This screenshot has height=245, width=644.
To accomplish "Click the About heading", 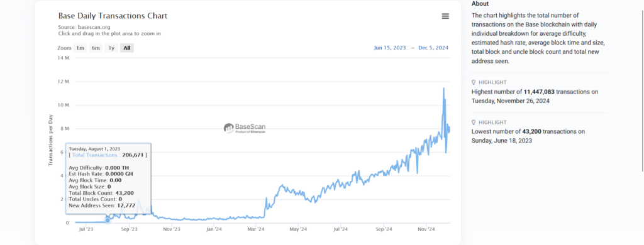I will pos(480,4).
